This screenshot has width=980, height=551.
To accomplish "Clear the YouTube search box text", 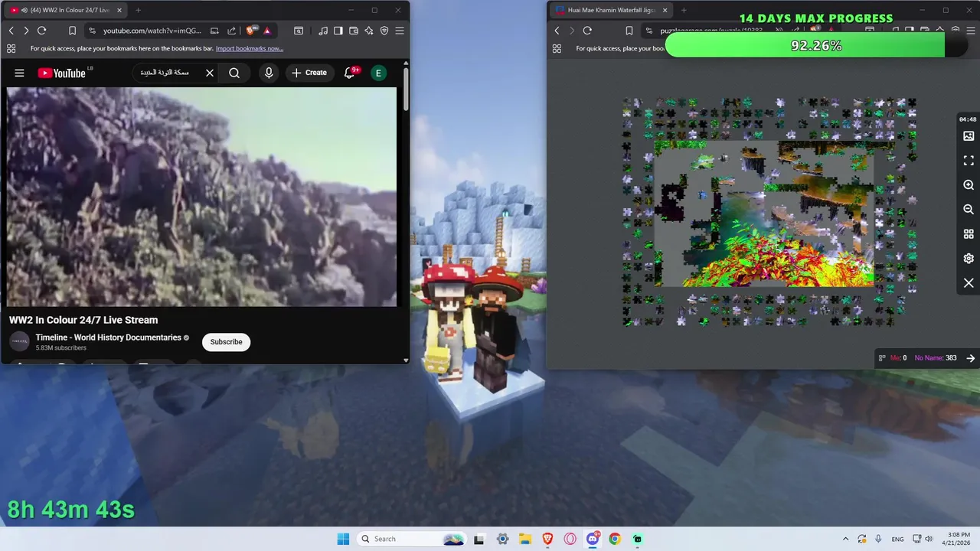I will [210, 73].
